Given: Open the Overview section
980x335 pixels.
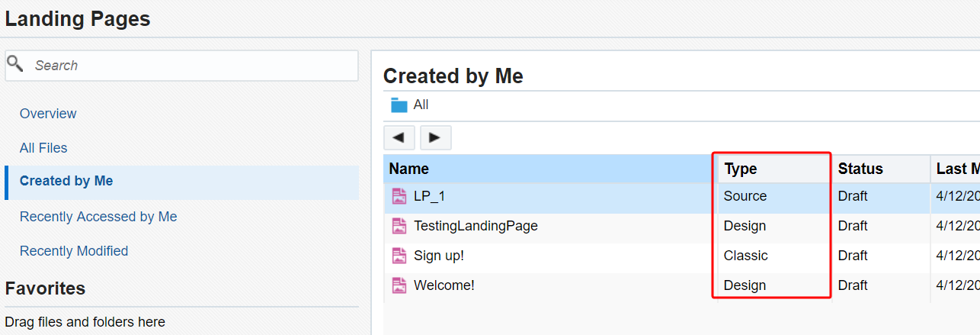Looking at the screenshot, I should coord(48,114).
